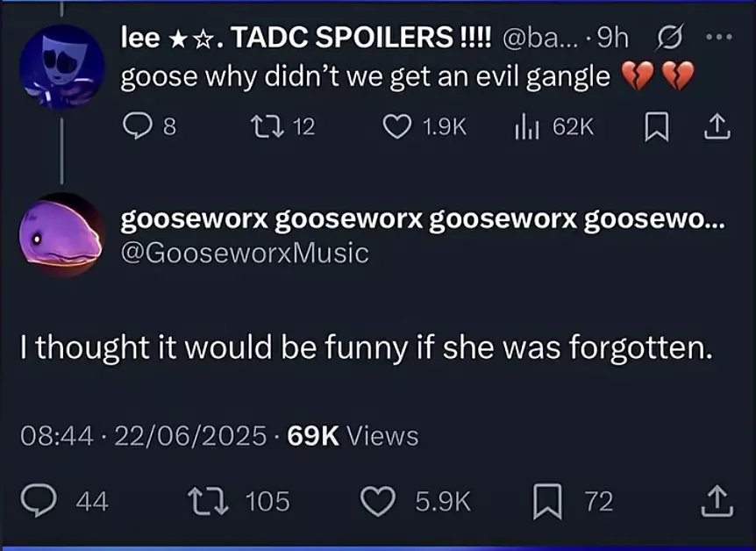Click the 69K Views count
This screenshot has width=756, height=551.
[353, 436]
